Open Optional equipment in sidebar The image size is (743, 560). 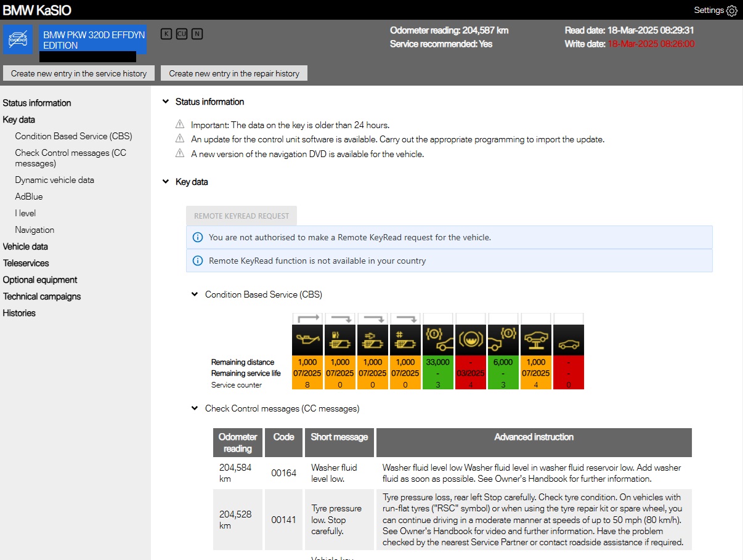[x=40, y=280]
